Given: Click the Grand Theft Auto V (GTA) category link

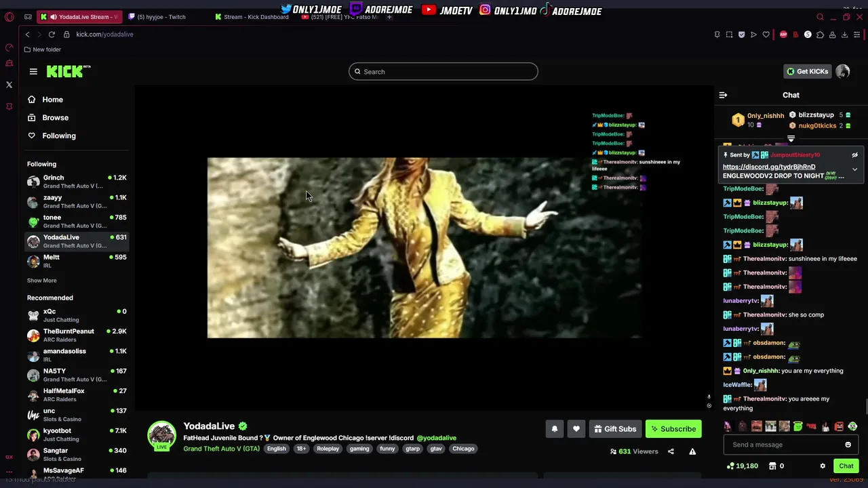Looking at the screenshot, I should tap(221, 449).
